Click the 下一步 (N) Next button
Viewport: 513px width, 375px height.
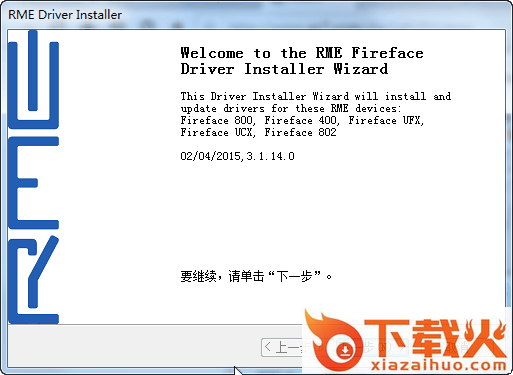tap(372, 347)
